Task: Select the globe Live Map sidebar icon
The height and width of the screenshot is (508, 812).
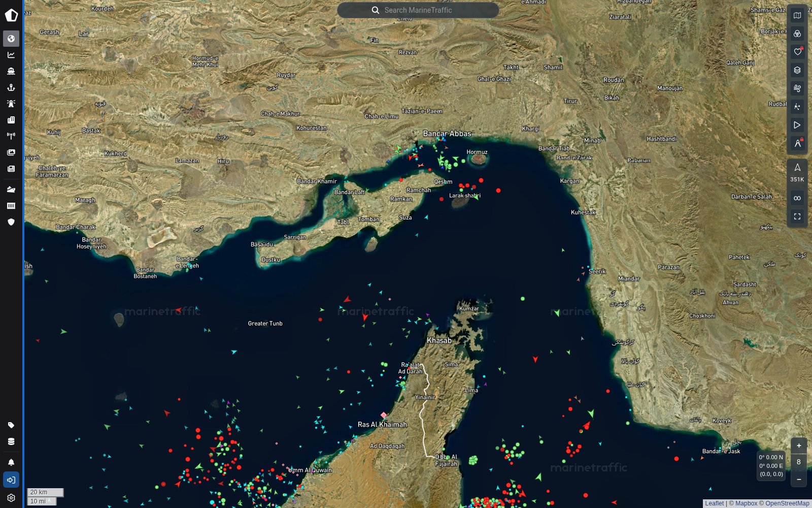Action: (x=11, y=39)
